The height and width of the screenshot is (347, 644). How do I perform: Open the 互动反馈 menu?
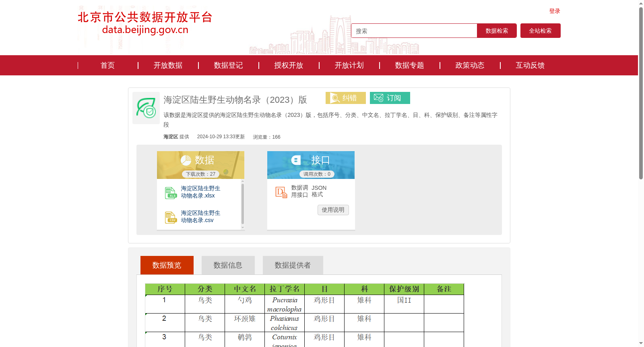click(x=530, y=65)
